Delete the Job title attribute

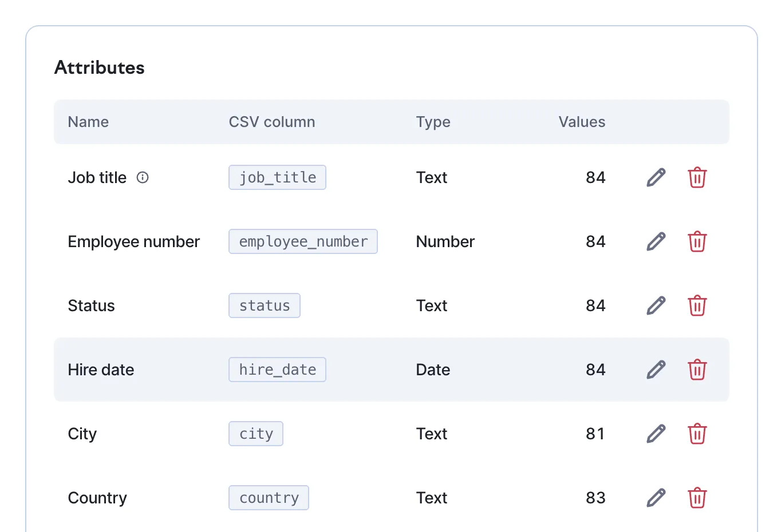point(697,177)
